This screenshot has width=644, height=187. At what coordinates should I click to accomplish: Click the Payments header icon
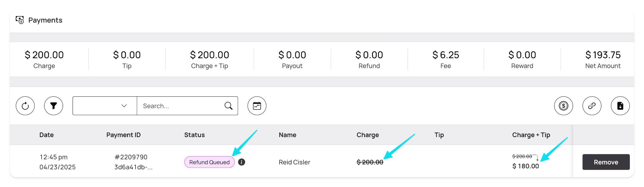[20, 20]
